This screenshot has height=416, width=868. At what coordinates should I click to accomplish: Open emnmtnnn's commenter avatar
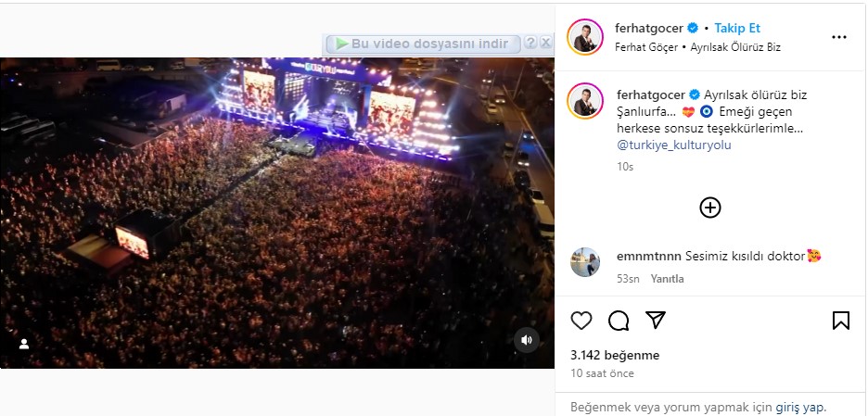585,263
